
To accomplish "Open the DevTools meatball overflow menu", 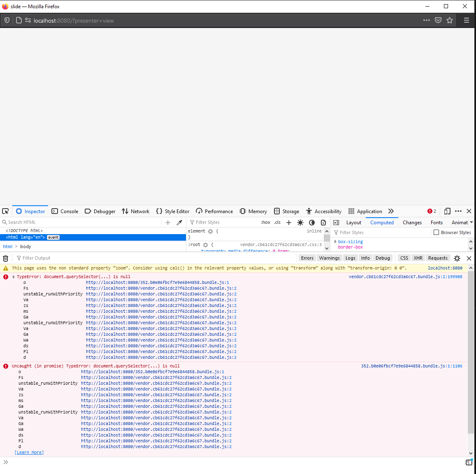I will point(458,211).
